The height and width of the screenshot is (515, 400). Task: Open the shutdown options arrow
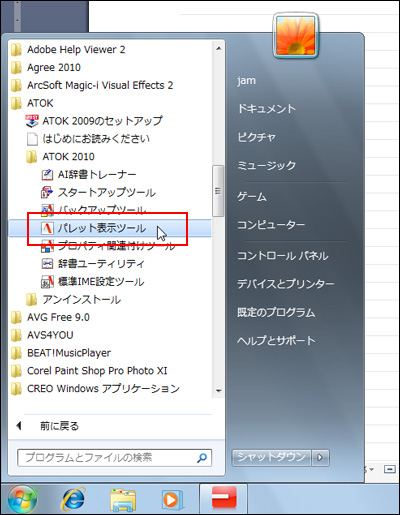coord(320,457)
